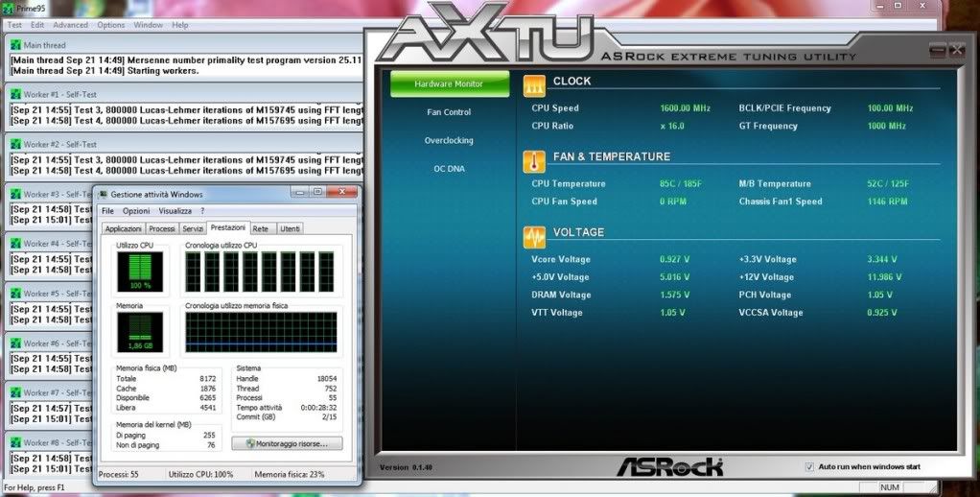Screen dimensions: 980x497
Task: Click the Cronologia utilizzo memoria fisica graph
Action: click(x=261, y=332)
